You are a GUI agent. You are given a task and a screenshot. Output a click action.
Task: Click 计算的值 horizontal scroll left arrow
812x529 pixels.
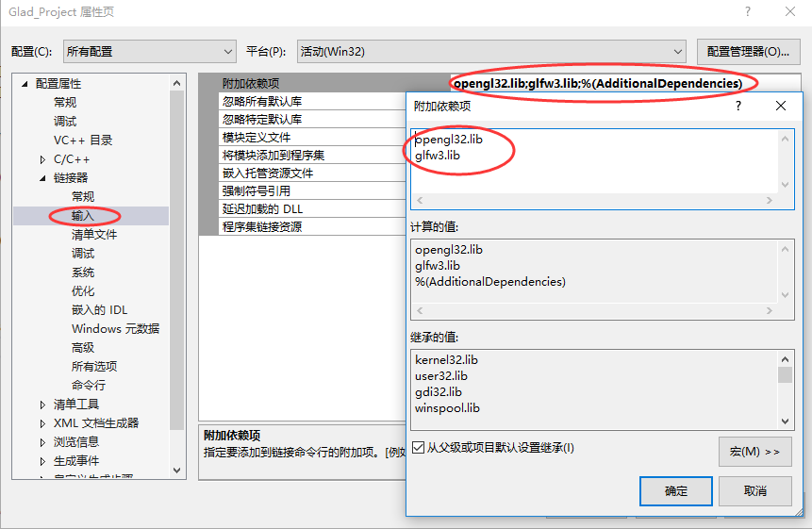420,310
